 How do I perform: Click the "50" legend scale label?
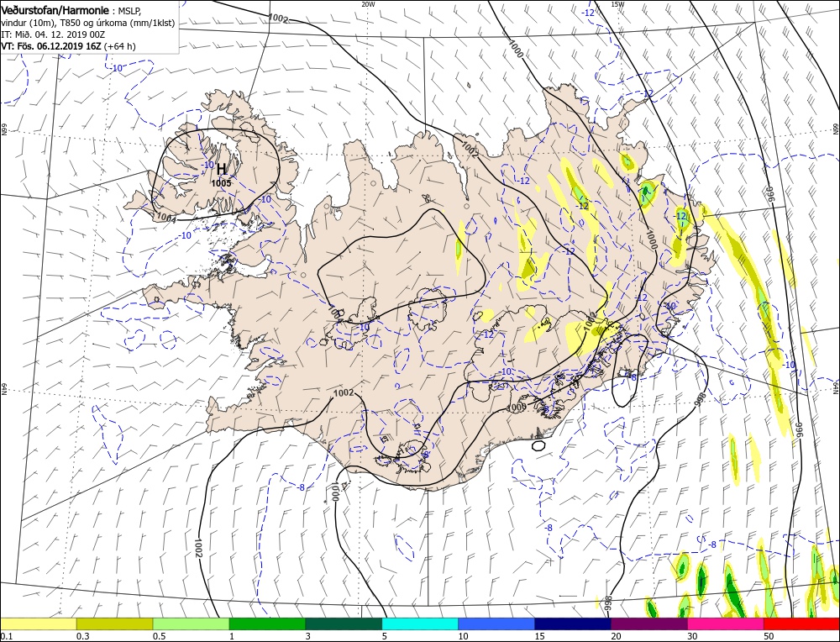pyautogui.click(x=769, y=636)
